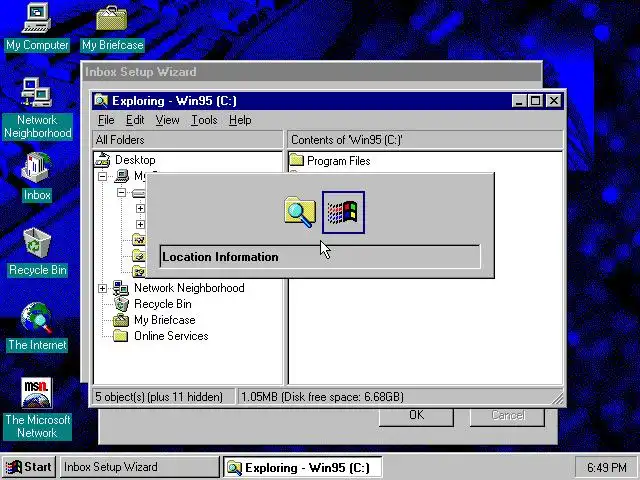Expand Network Neighborhood tree node
Screen dimensions: 640x480
coord(102,288)
